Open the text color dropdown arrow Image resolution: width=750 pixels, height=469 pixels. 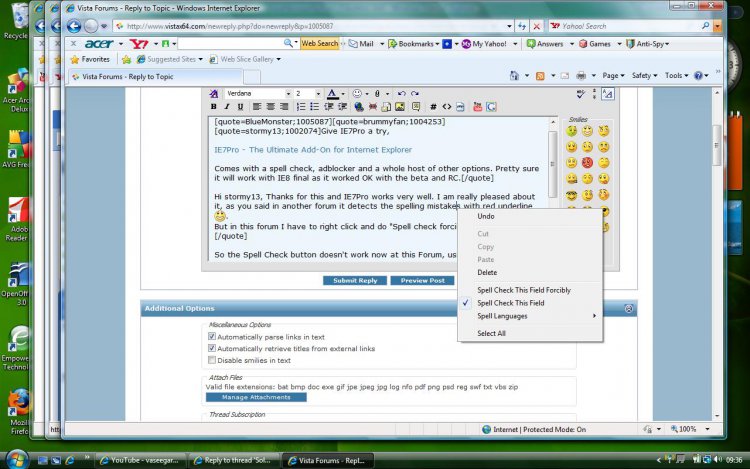343,94
